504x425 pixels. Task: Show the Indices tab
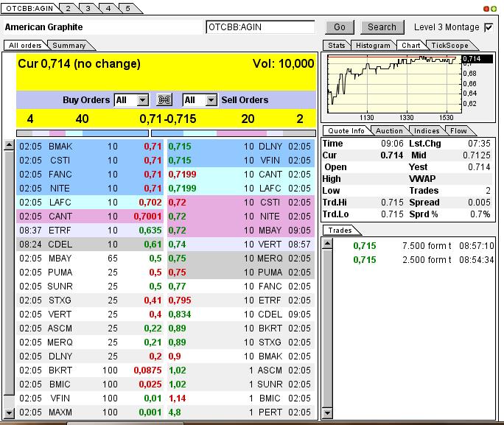tap(427, 131)
